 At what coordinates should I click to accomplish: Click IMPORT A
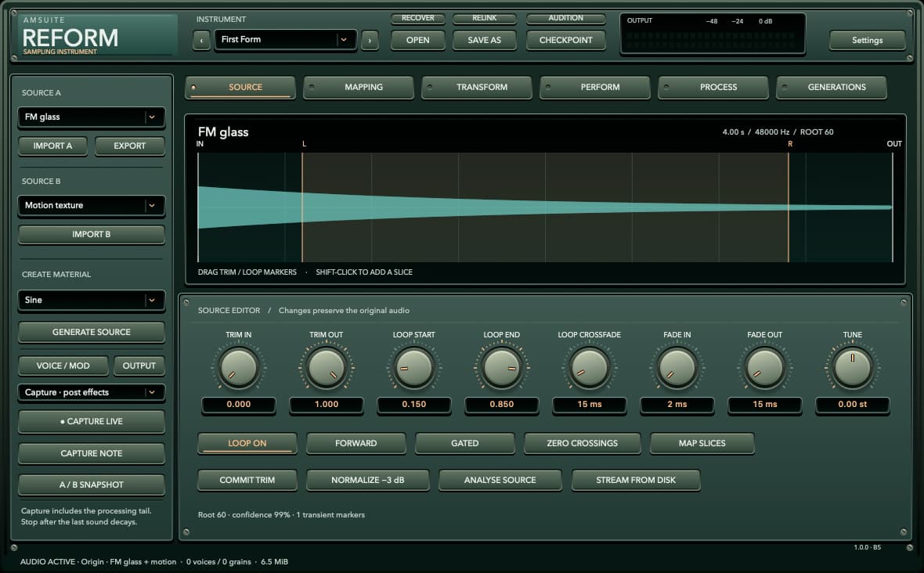click(52, 146)
